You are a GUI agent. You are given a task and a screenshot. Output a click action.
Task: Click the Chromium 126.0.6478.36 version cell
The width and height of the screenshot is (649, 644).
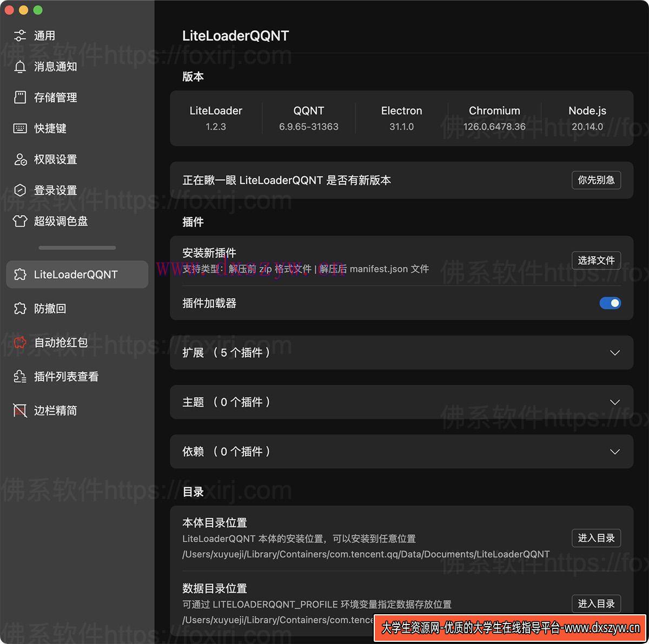[x=494, y=118]
